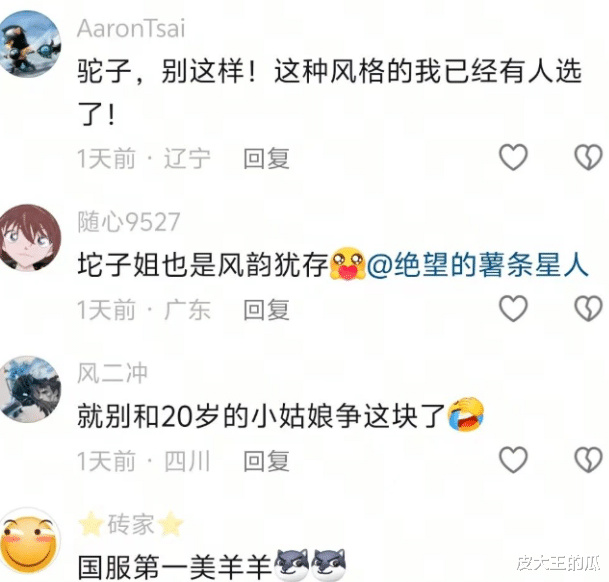Viewport: 609px width, 582px height.
Task: Open 随心9527's anime avatar
Action: [x=30, y=238]
